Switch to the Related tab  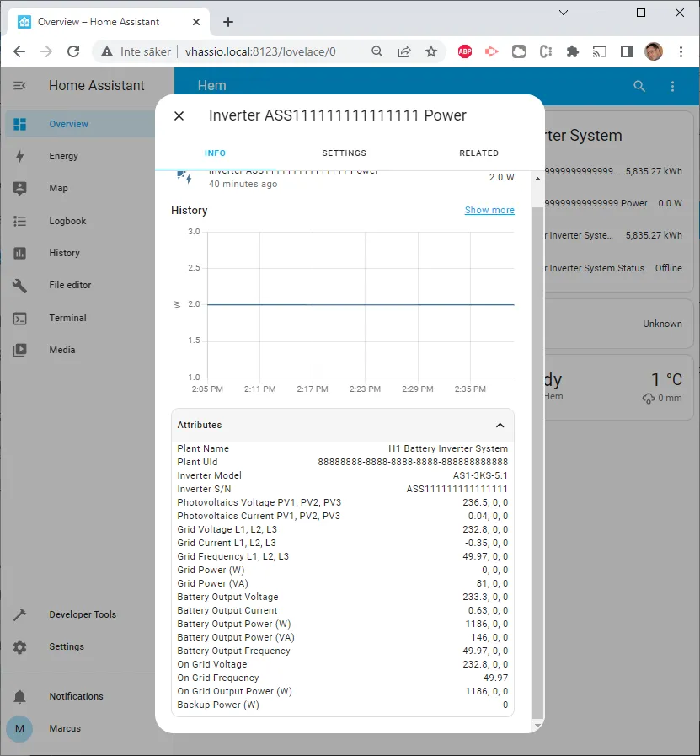click(x=478, y=153)
